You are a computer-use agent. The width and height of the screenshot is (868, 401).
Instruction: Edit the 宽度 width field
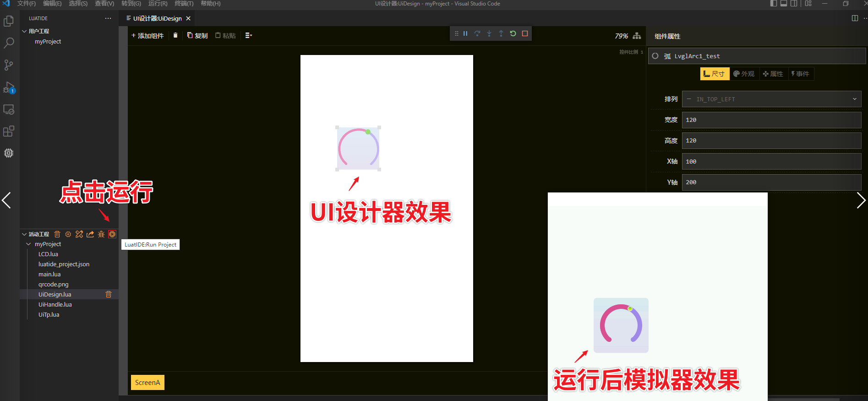[771, 120]
